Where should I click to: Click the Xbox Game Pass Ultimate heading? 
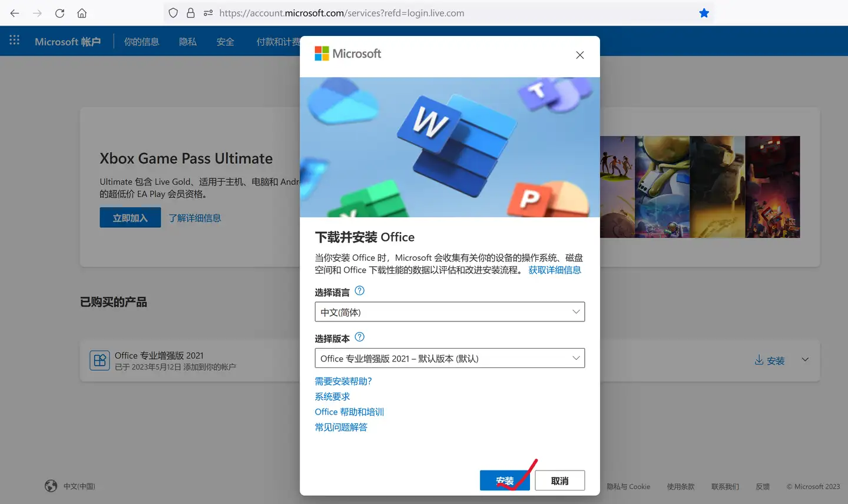[186, 158]
